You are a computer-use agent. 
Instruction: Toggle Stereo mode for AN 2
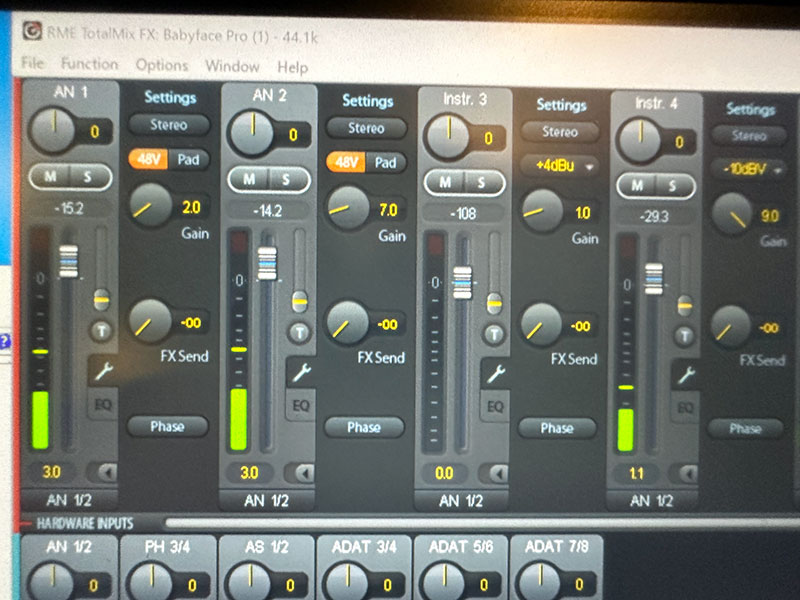point(366,128)
